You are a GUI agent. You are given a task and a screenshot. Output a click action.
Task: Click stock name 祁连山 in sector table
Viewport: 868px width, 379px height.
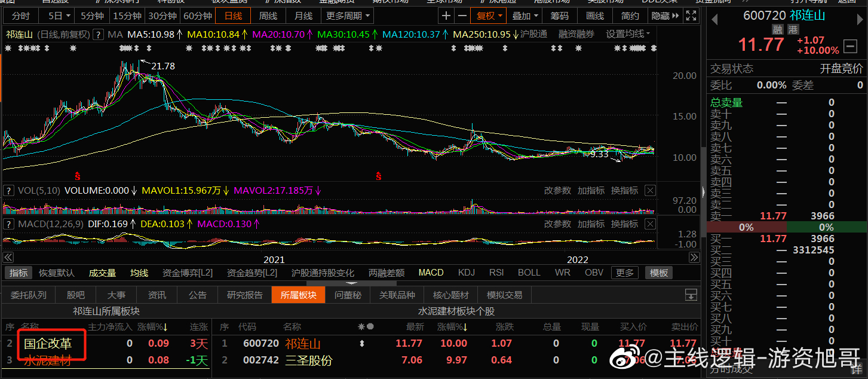tap(302, 344)
